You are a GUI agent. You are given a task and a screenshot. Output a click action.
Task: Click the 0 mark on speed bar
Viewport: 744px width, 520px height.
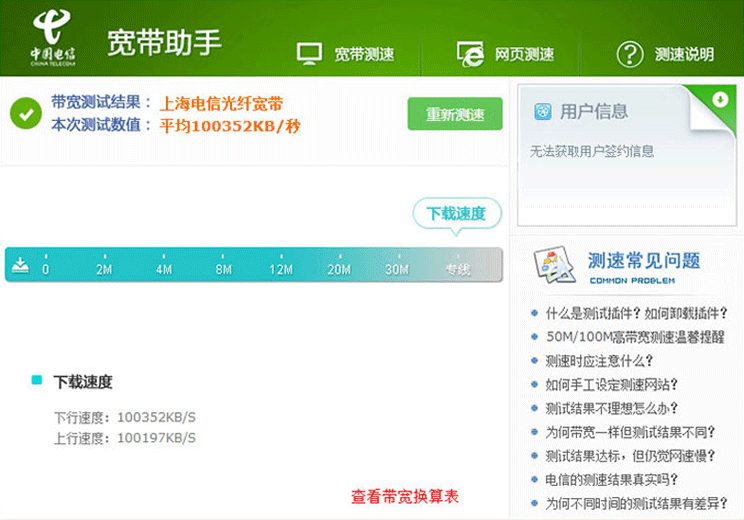[46, 269]
